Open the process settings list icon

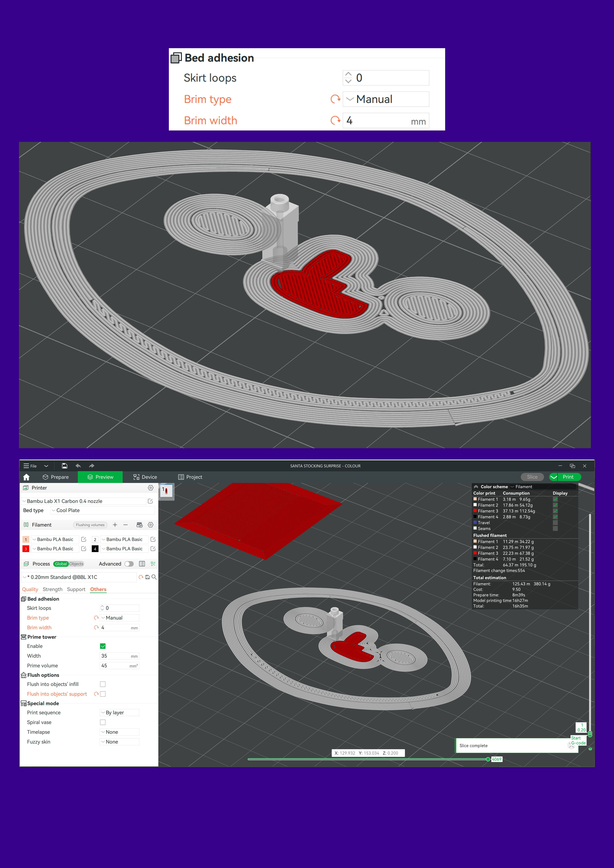142,564
